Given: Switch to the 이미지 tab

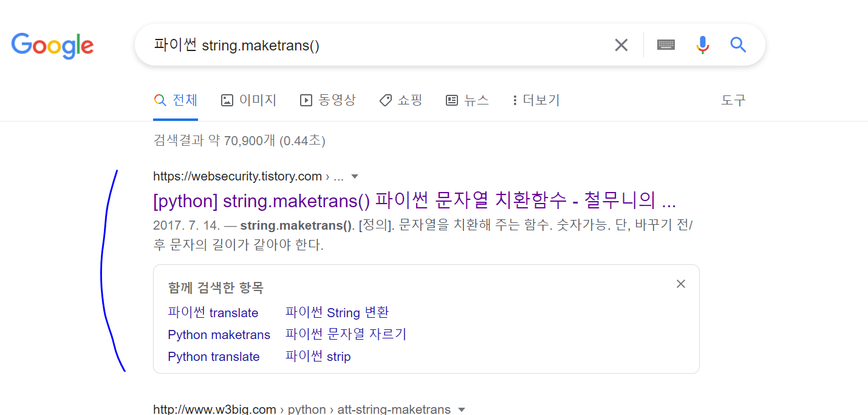Looking at the screenshot, I should coord(248,100).
